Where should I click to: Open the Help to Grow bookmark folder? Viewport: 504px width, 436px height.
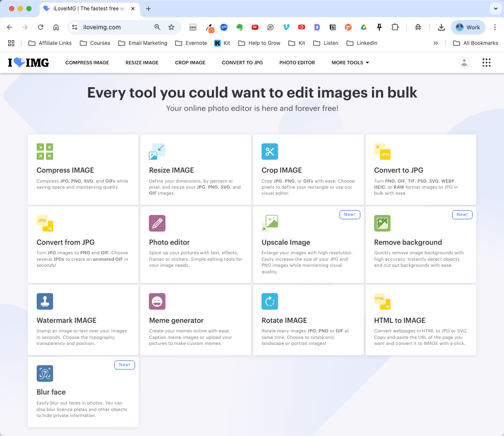coord(259,43)
